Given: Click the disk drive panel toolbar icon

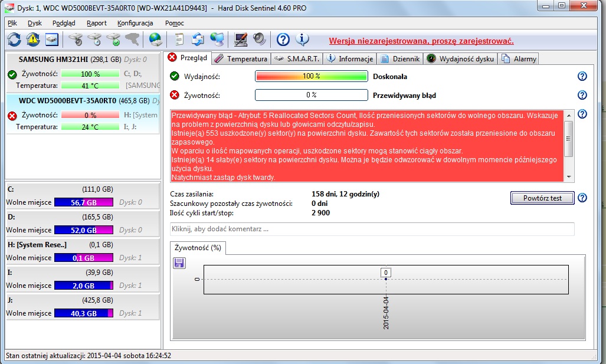Looking at the screenshot, I should 51,40.
